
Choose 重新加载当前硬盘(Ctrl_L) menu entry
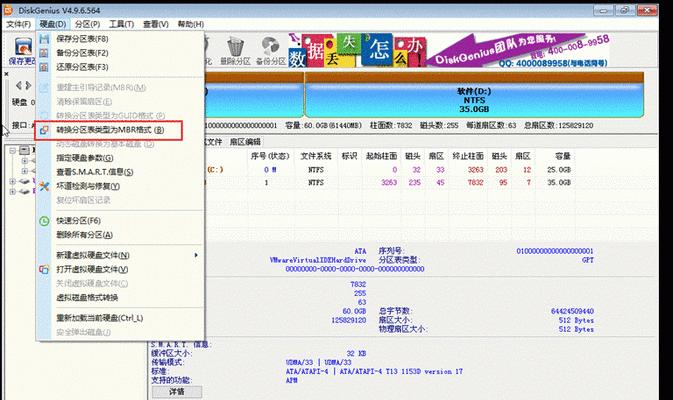[100, 318]
